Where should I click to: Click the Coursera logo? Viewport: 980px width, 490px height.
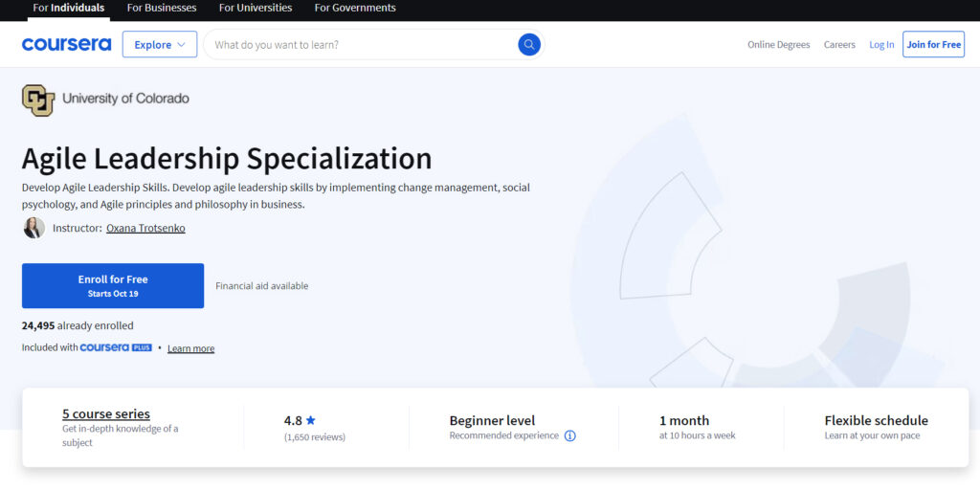pos(66,45)
